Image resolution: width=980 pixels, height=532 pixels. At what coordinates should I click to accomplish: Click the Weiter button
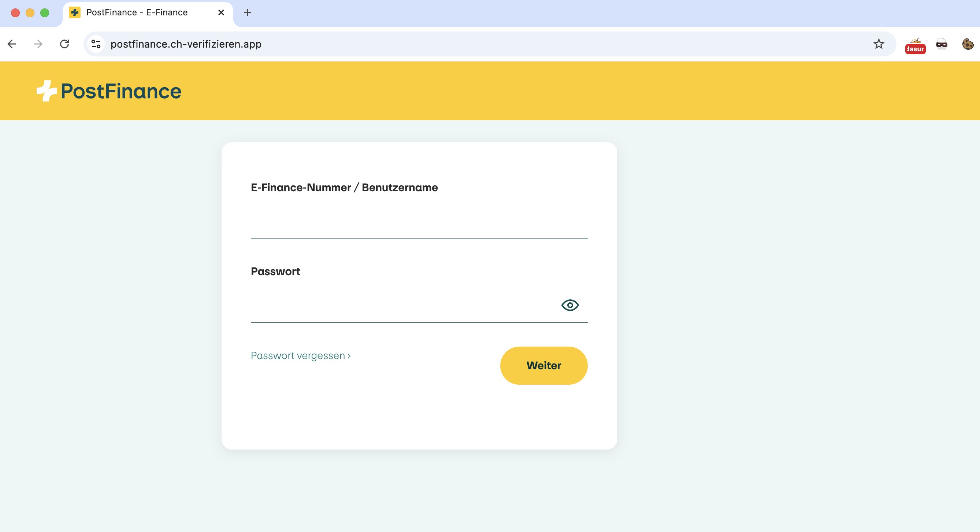(x=543, y=365)
